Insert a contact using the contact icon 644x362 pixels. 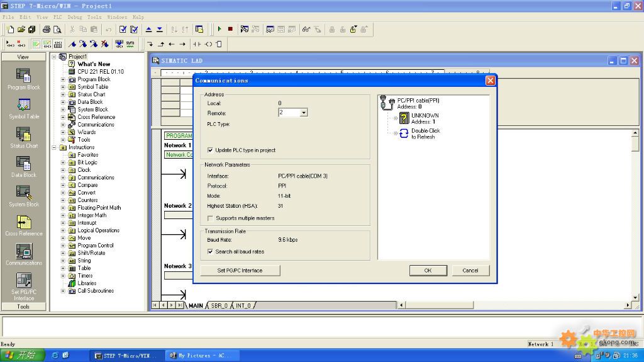[197, 44]
